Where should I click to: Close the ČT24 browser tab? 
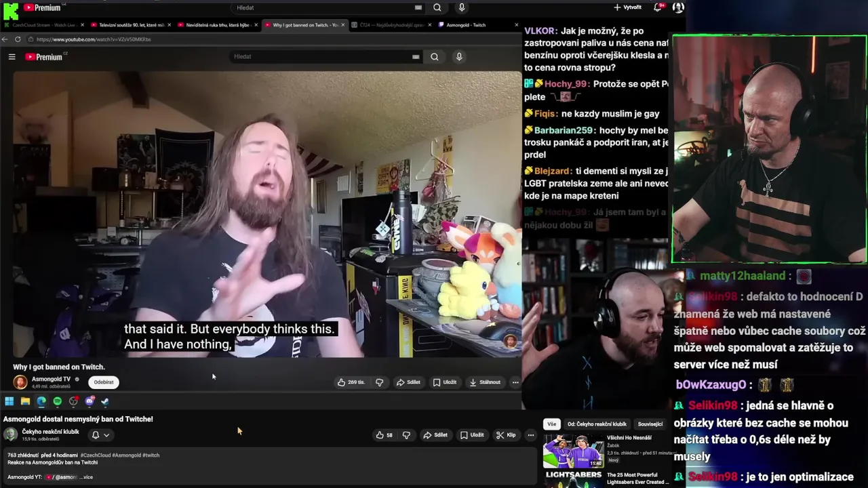click(430, 25)
